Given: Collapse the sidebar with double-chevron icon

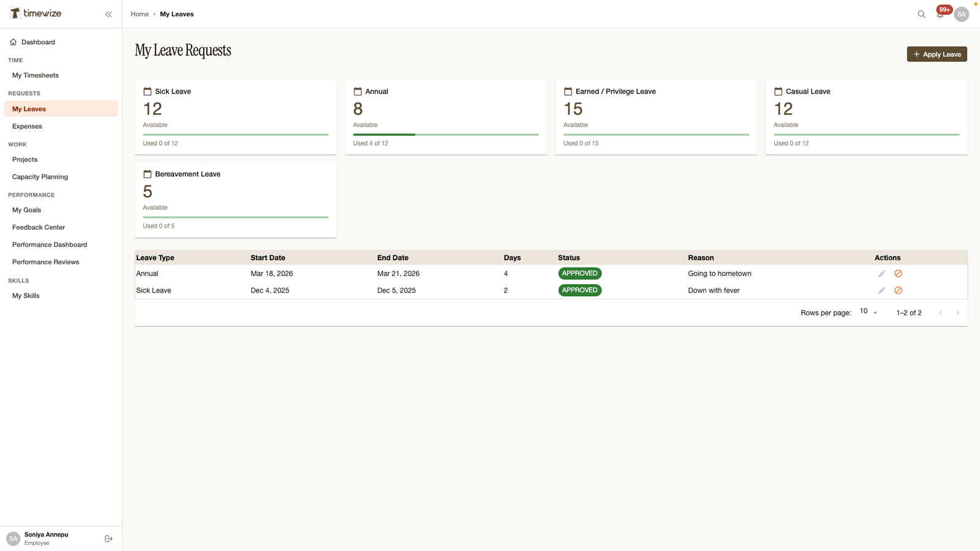Looking at the screenshot, I should coord(108,14).
